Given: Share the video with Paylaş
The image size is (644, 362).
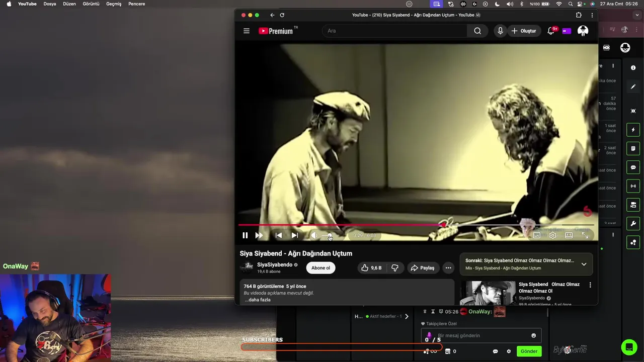Looking at the screenshot, I should (x=423, y=268).
